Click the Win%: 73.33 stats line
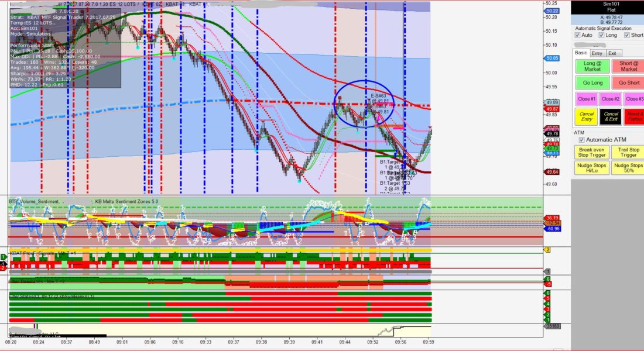This screenshot has height=351, width=644. pos(40,79)
